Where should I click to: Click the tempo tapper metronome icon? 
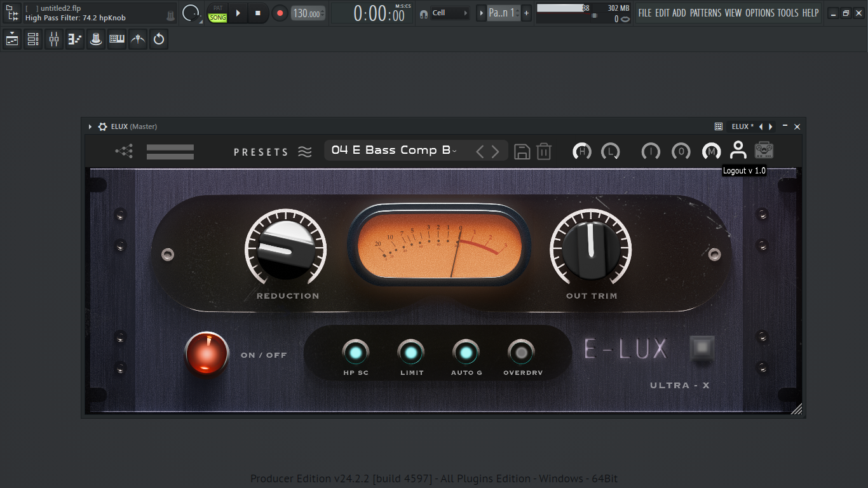pos(138,39)
